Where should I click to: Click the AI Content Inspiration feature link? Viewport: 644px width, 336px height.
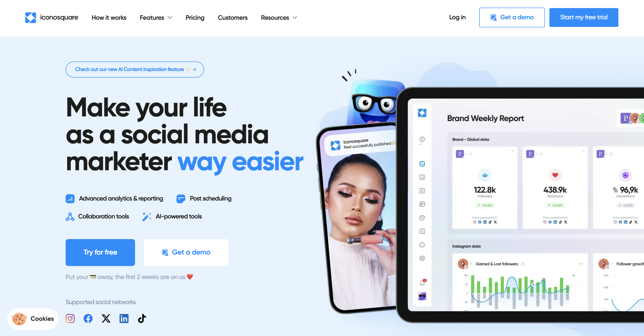(x=135, y=69)
